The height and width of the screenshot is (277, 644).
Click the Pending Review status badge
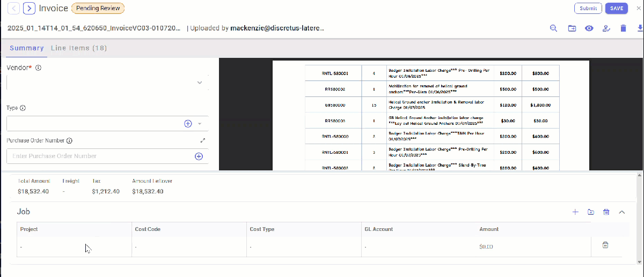pos(98,8)
